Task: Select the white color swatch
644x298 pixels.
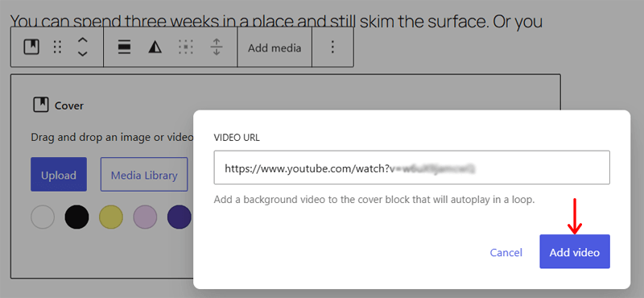Action: coord(43,217)
